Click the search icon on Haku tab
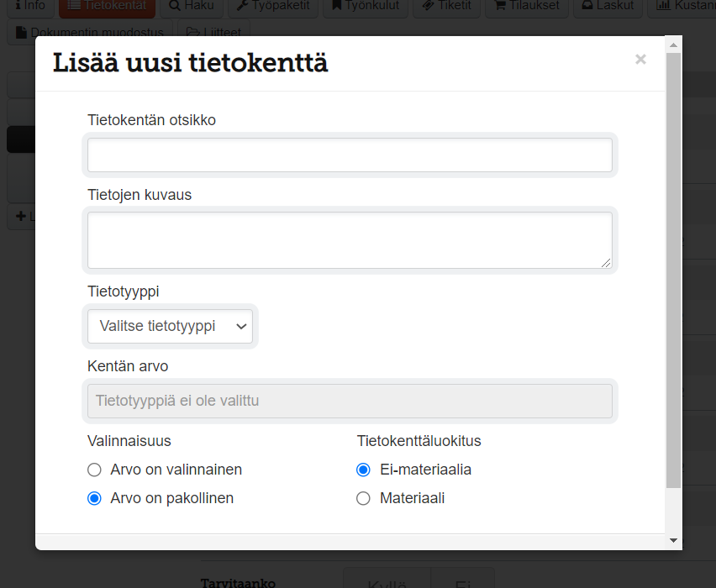 click(x=174, y=5)
